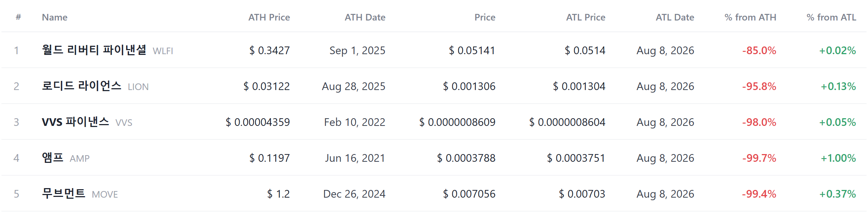Sort by the Name column header
This screenshot has height=213, width=868.
(x=55, y=17)
